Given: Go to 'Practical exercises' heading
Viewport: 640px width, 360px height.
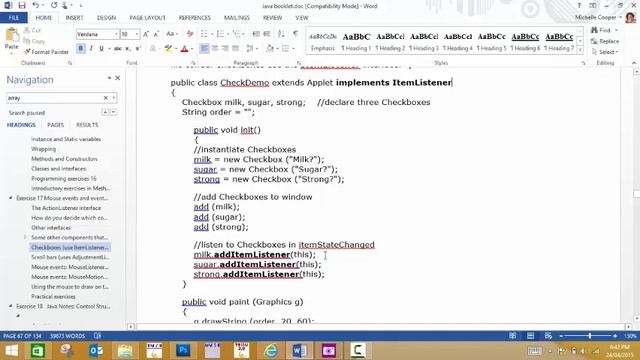Looking at the screenshot, I should pyautogui.click(x=53, y=296).
